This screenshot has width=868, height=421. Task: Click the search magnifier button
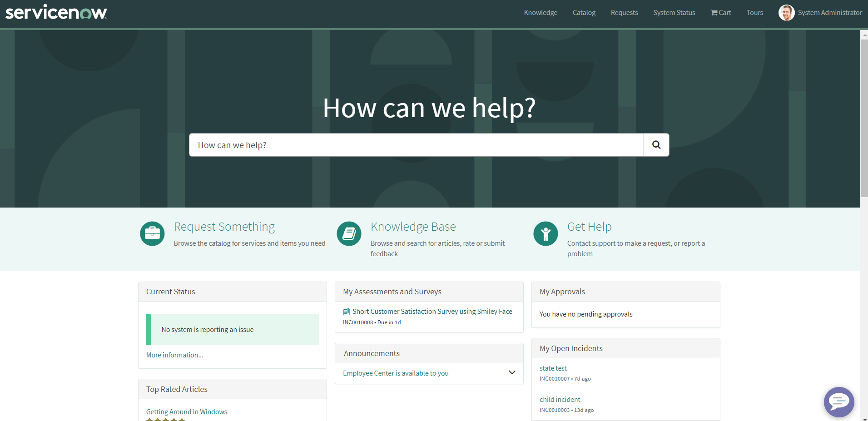click(x=656, y=145)
